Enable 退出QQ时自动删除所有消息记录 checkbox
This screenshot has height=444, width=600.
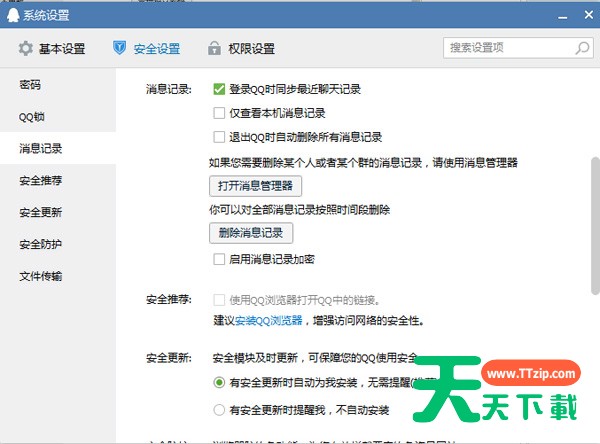point(219,137)
